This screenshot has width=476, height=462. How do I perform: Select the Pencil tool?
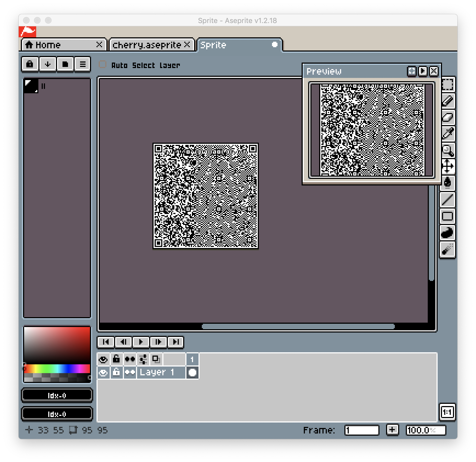(448, 101)
